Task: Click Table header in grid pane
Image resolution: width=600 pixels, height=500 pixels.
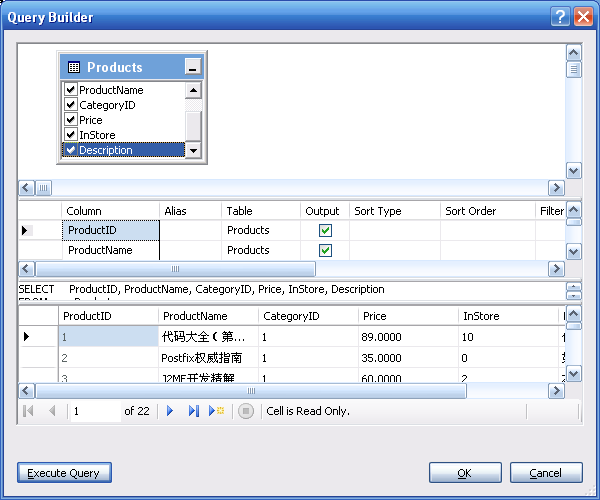Action: tap(261, 211)
